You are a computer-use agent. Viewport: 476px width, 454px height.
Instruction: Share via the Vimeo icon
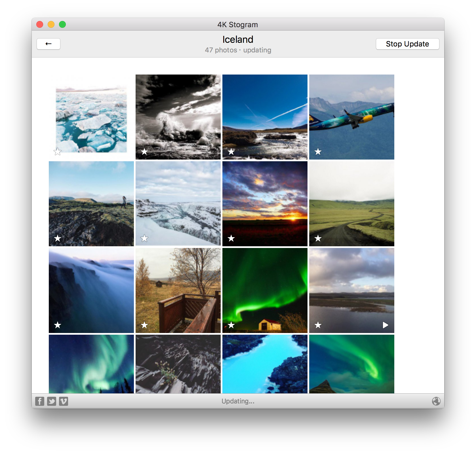64,401
